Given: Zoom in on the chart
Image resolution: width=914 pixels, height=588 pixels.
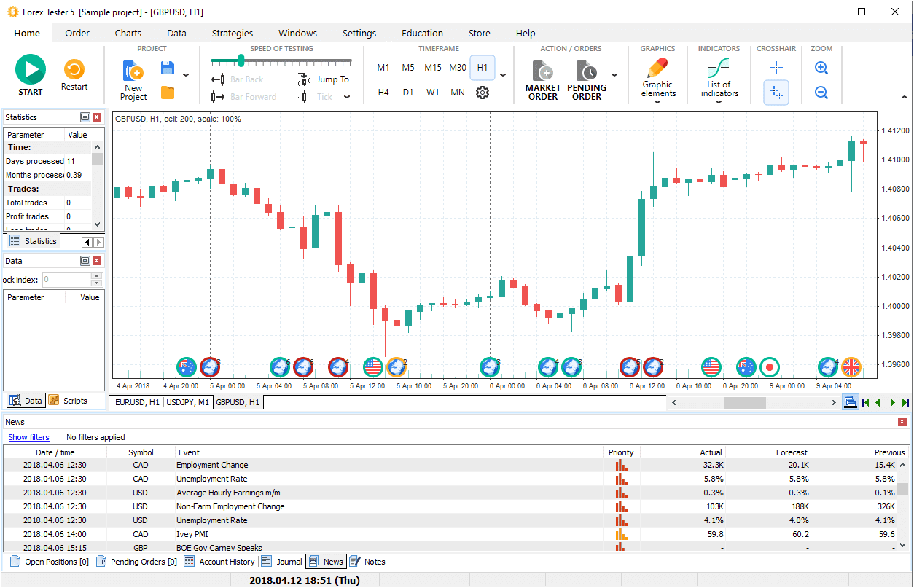Looking at the screenshot, I should pos(821,68).
